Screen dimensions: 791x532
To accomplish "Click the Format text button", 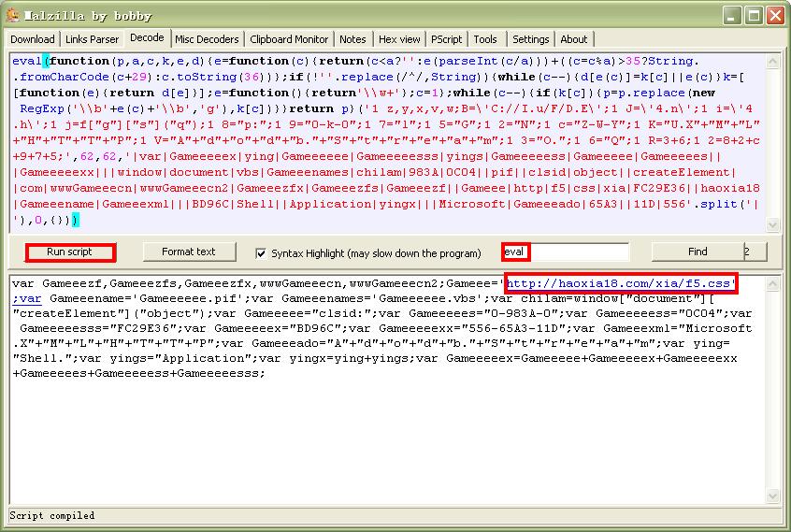I will pos(189,252).
